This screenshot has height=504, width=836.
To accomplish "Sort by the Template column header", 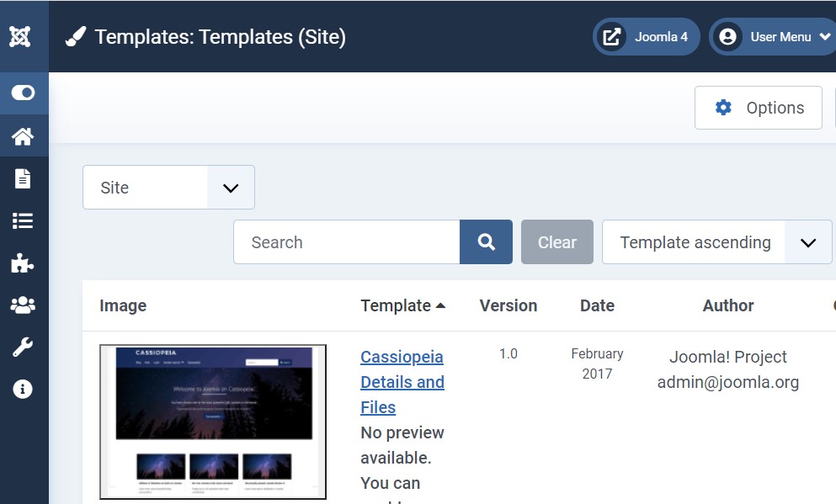I will [403, 305].
